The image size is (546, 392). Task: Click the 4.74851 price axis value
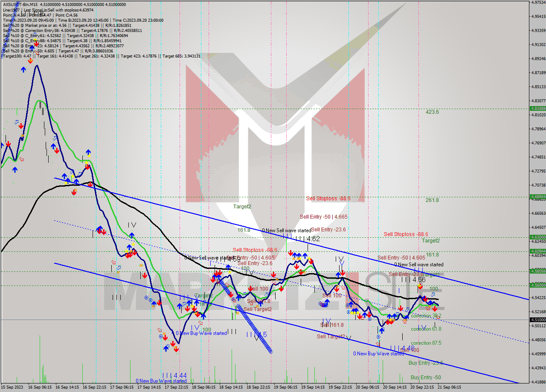pyautogui.click(x=538, y=157)
